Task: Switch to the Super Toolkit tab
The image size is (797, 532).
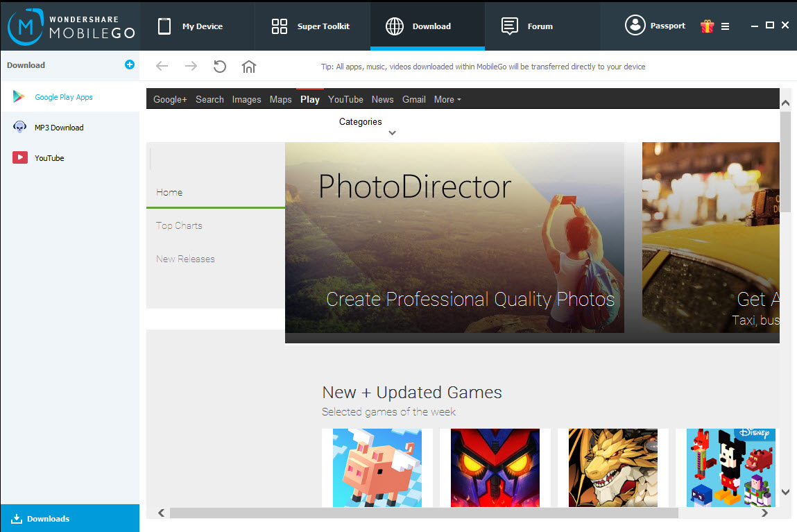Action: 311,26
